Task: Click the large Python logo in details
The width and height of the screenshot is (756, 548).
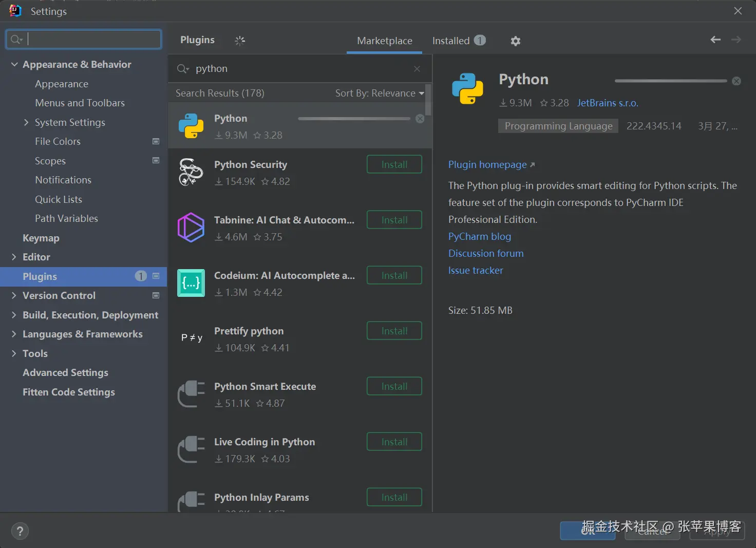Action: click(x=467, y=88)
